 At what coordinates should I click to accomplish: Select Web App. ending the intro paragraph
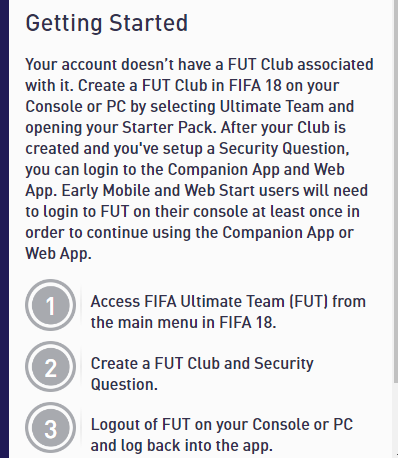(58, 254)
